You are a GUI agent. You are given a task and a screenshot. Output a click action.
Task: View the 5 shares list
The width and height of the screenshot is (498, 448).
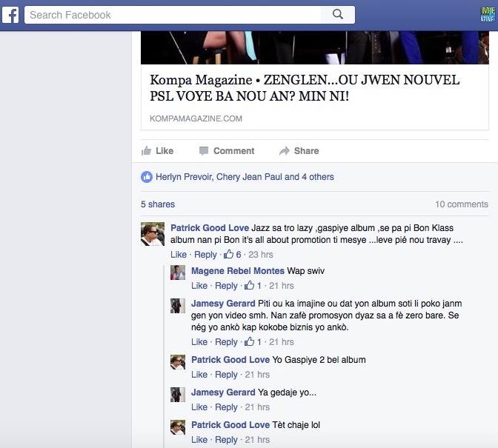[x=158, y=204]
